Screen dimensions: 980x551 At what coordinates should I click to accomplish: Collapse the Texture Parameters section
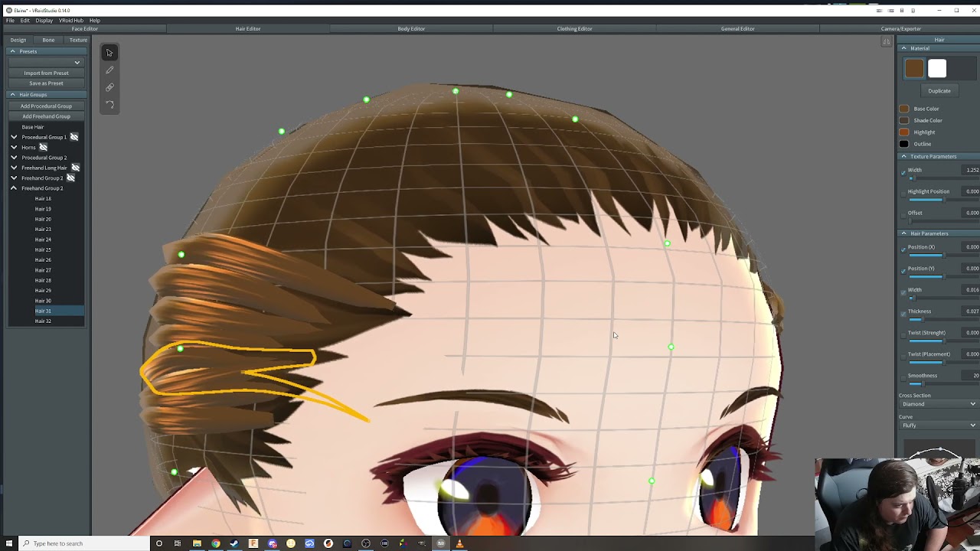click(x=939, y=156)
